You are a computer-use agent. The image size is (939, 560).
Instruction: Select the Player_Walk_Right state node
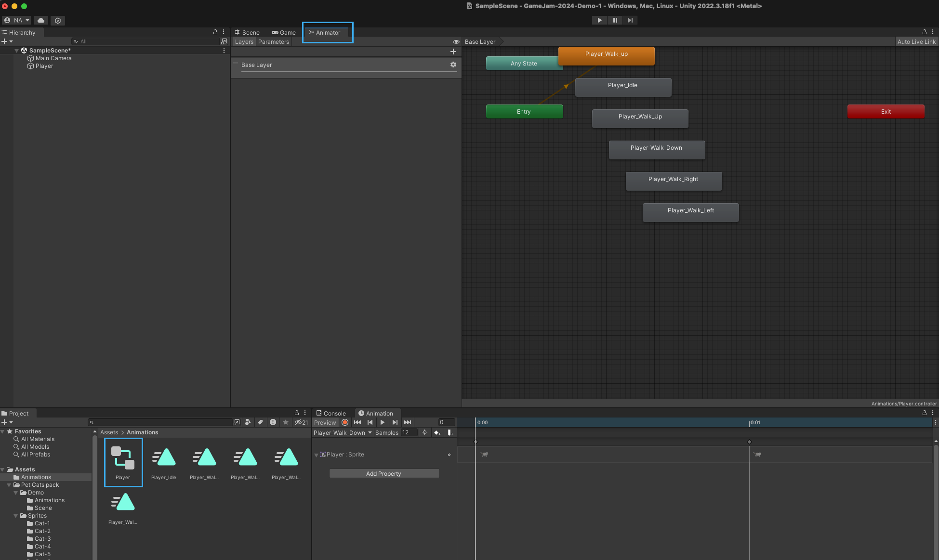(673, 180)
